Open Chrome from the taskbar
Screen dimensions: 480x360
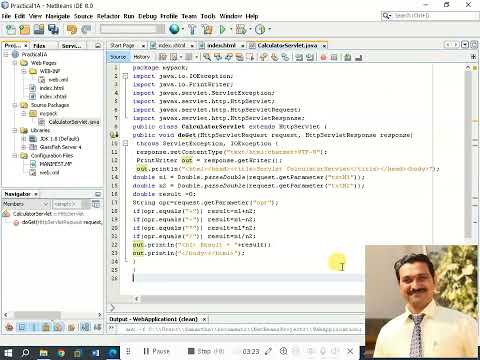tap(61, 353)
